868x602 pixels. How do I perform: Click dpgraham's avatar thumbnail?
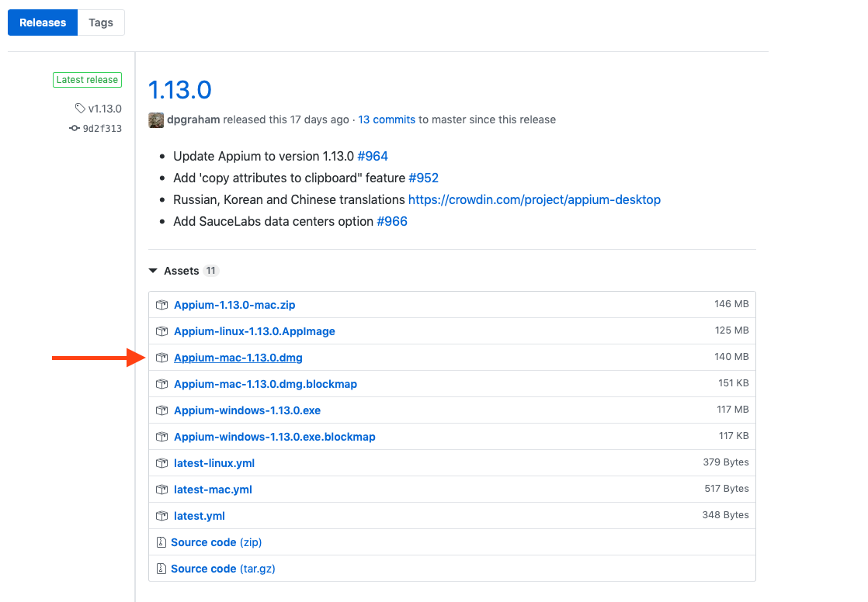[156, 120]
